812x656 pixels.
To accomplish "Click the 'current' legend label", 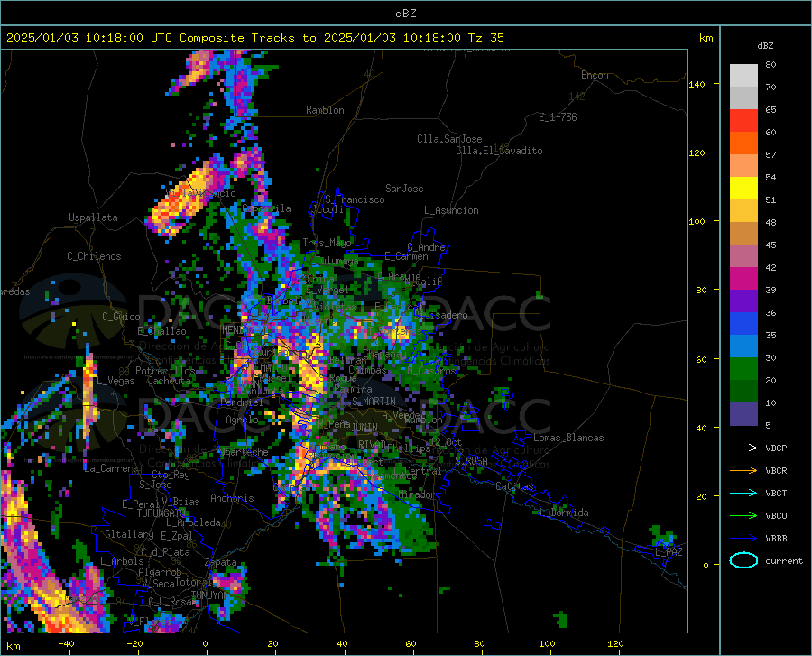I will (x=784, y=560).
